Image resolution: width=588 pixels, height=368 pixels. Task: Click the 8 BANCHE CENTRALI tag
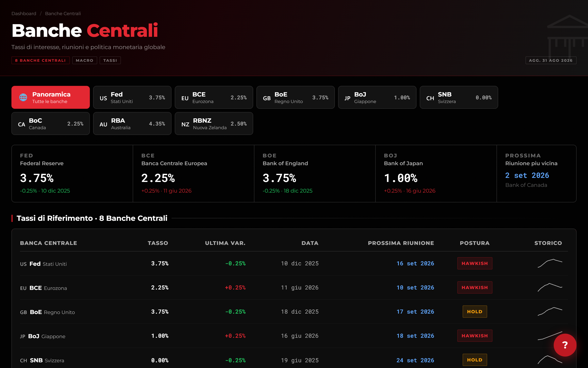tap(41, 60)
